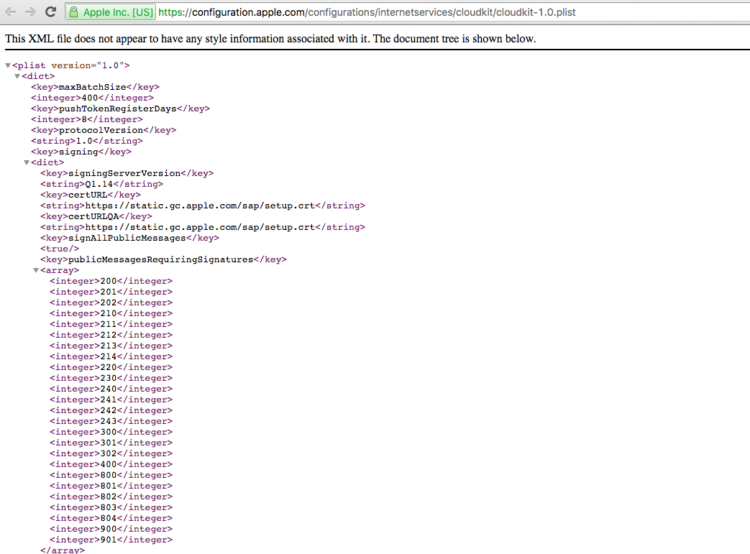Click the browser forward arrow

pyautogui.click(x=30, y=12)
